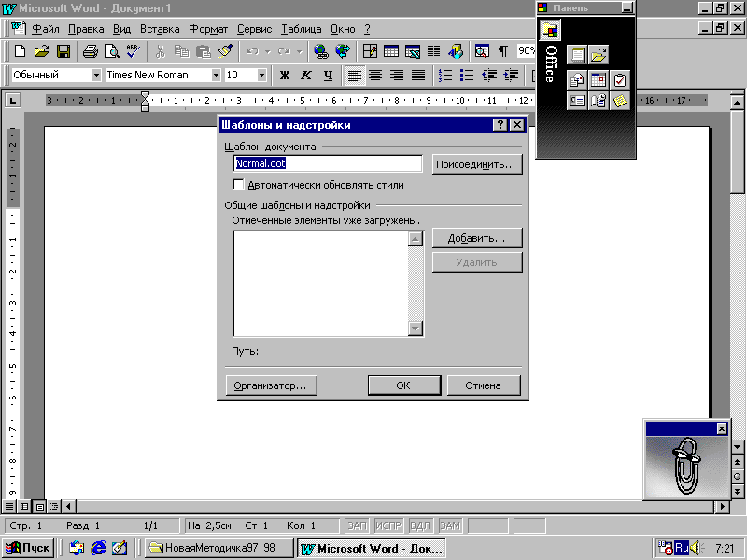This screenshot has width=747, height=560.
Task: Run spelling check ABC icon
Action: click(x=133, y=51)
